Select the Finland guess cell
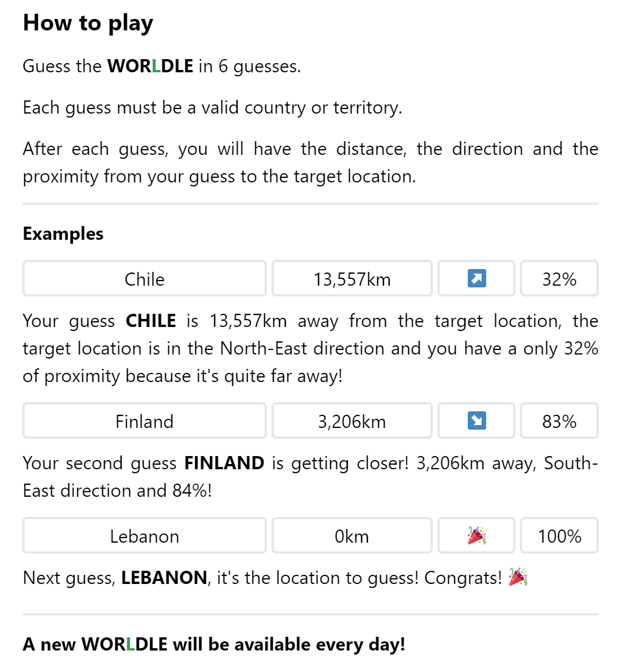The image size is (644, 662). click(145, 421)
